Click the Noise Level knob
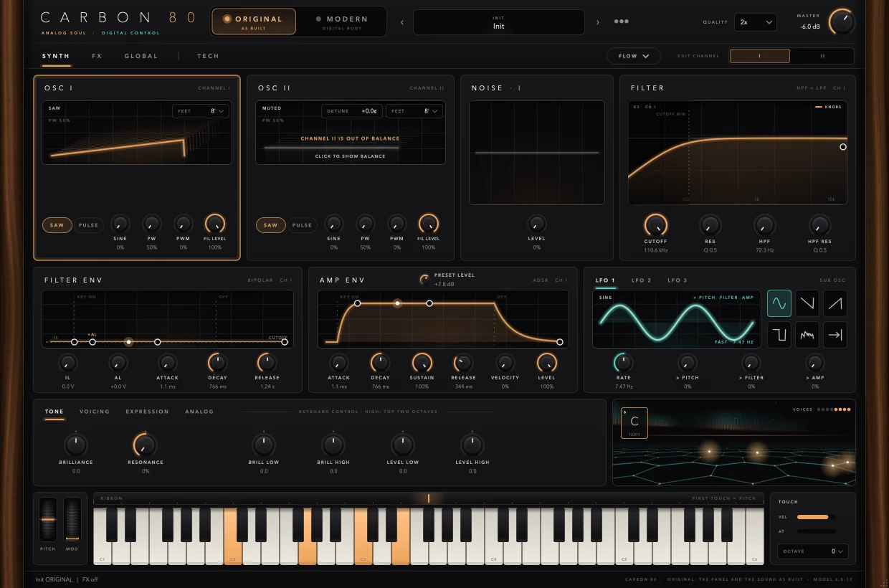 pos(536,223)
